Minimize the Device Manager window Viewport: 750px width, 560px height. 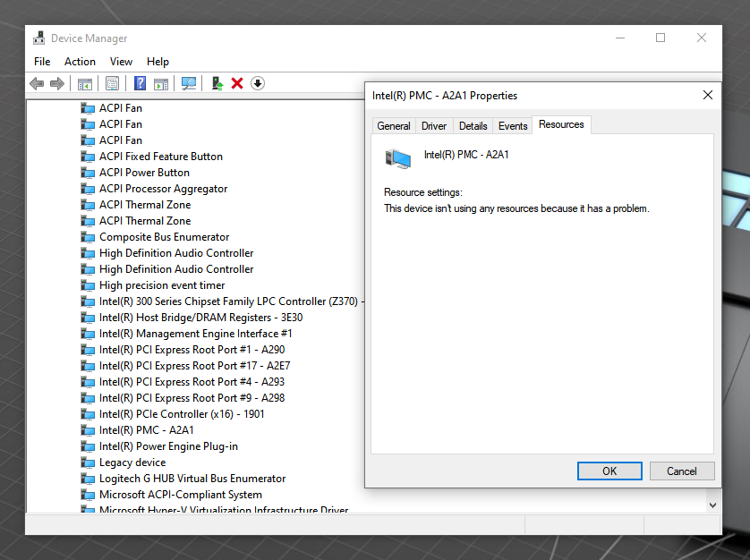coord(620,38)
